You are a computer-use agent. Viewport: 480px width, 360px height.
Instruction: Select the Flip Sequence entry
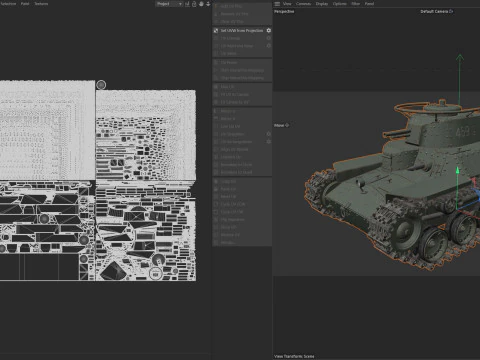click(x=242, y=220)
